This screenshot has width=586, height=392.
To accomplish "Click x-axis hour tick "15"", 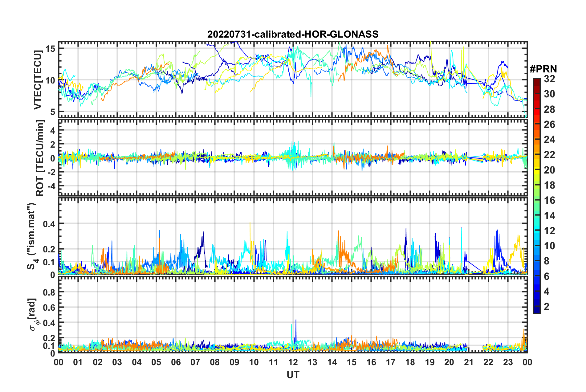I will (352, 362).
